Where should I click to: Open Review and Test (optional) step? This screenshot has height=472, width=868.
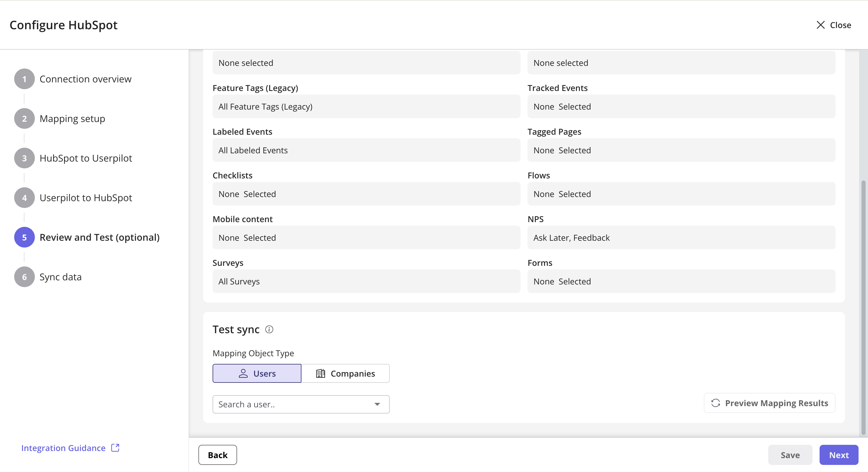pos(99,237)
